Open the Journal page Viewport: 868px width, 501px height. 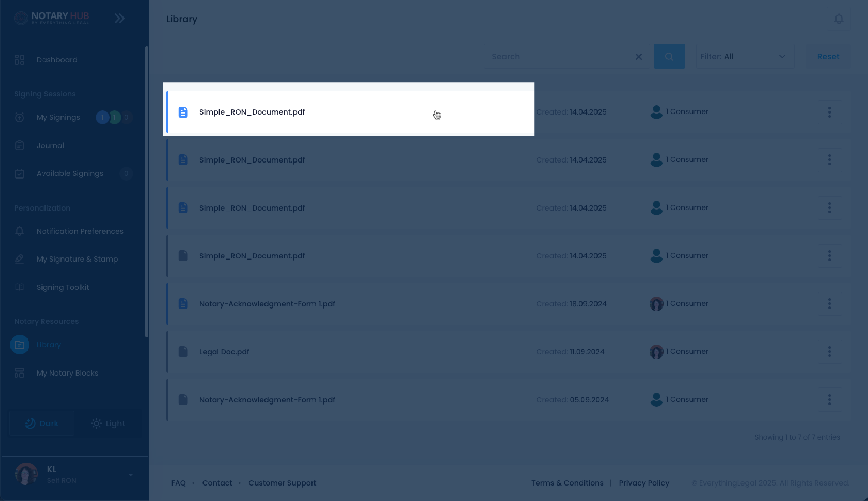tap(50, 145)
